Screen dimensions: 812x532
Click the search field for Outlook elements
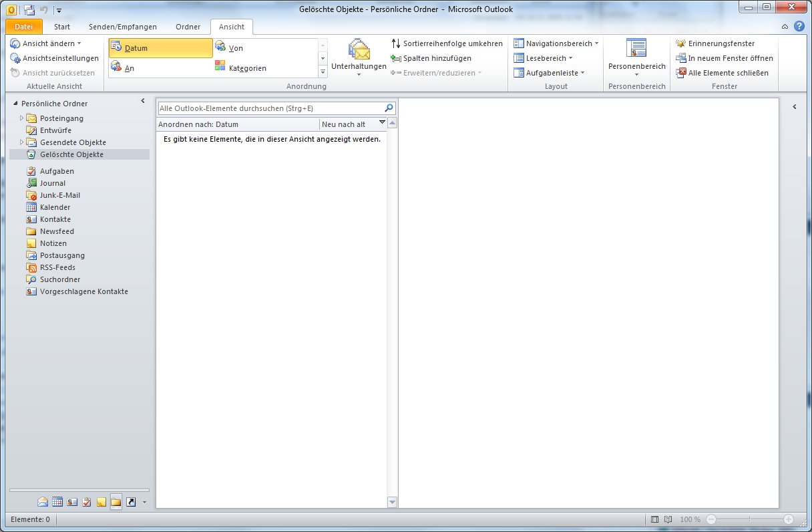[x=270, y=108]
